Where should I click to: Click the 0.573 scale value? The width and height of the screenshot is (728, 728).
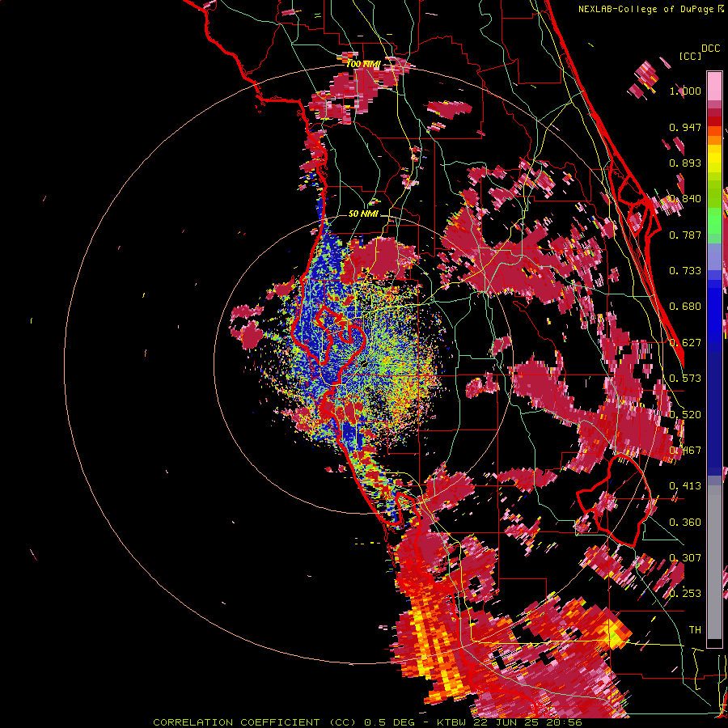pos(685,379)
